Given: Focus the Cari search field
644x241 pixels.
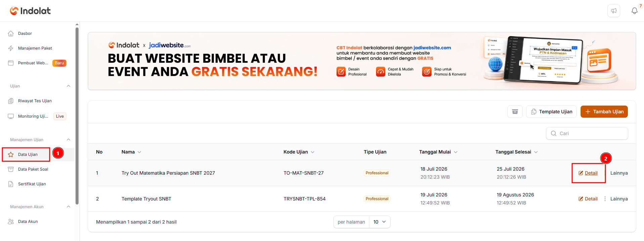Looking at the screenshot, I should (x=587, y=133).
